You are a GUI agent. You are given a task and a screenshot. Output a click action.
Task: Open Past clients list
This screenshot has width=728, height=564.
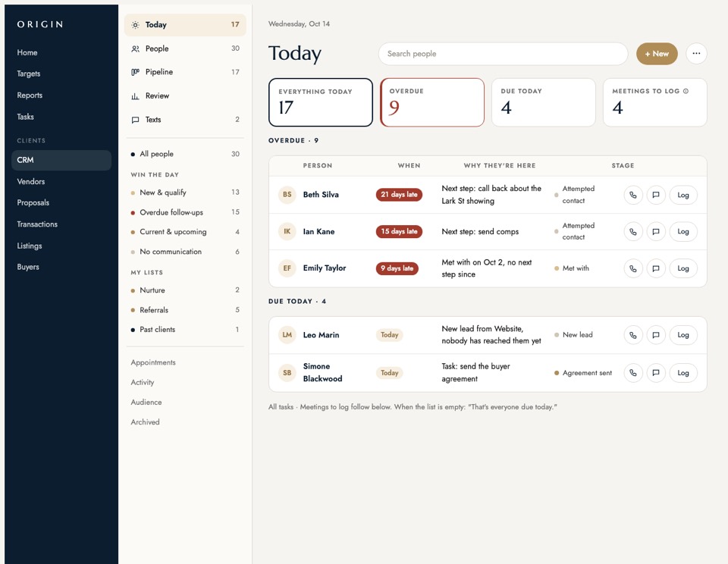pos(185,330)
